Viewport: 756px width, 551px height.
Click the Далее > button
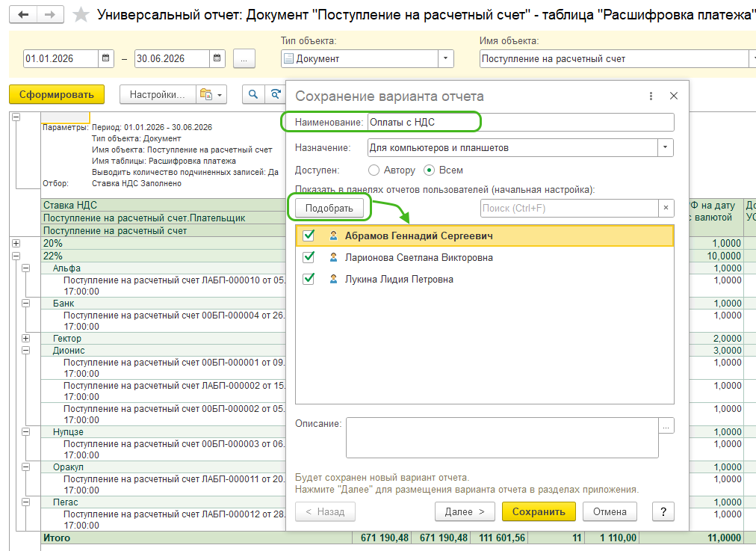pyautogui.click(x=465, y=511)
